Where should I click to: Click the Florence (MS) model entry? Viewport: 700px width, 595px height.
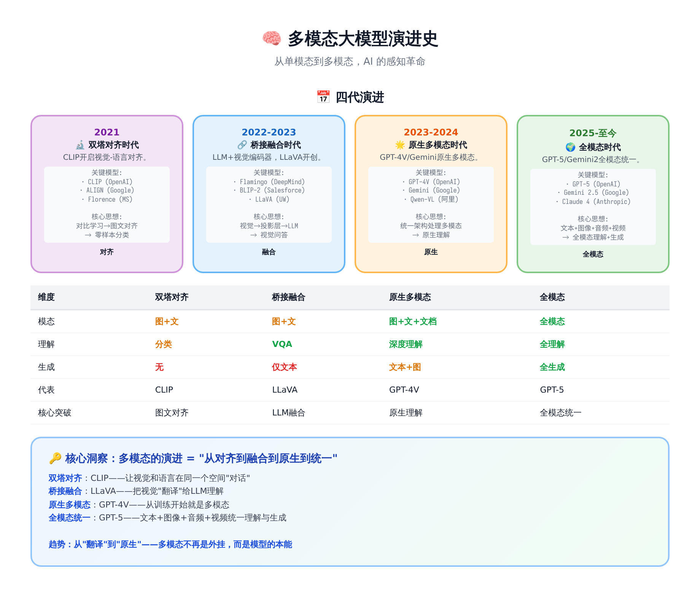tap(107, 199)
